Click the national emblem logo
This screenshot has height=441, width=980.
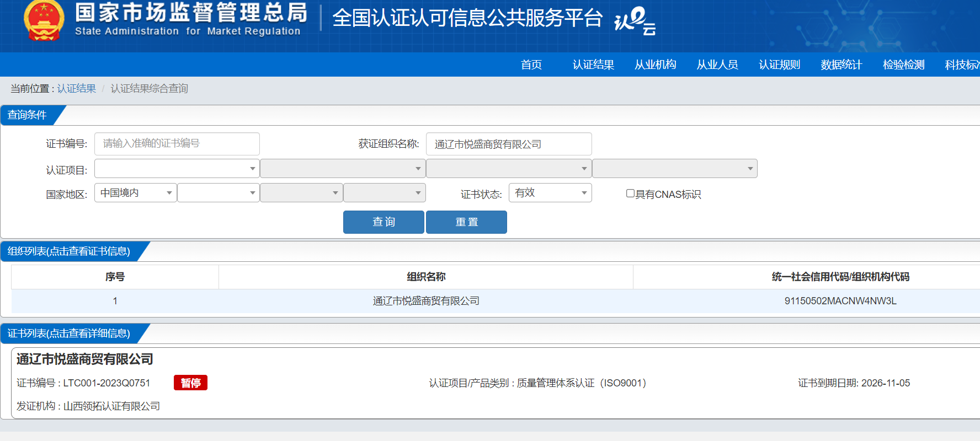44,21
